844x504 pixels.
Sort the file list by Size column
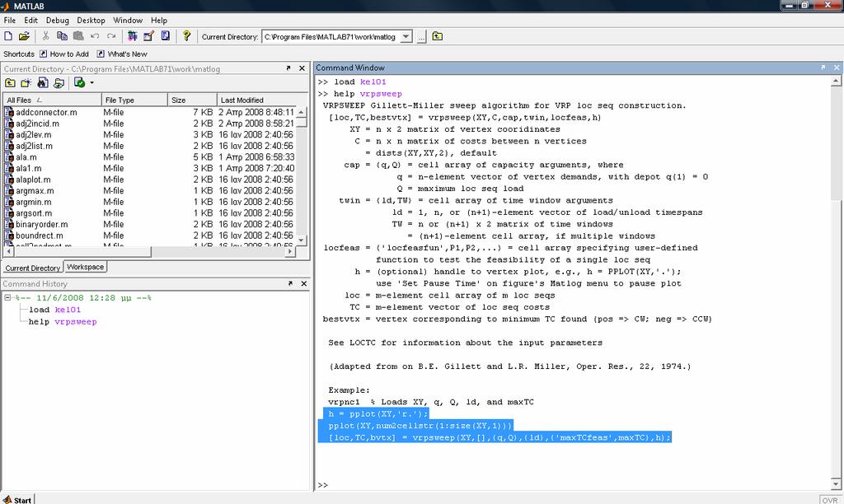192,100
